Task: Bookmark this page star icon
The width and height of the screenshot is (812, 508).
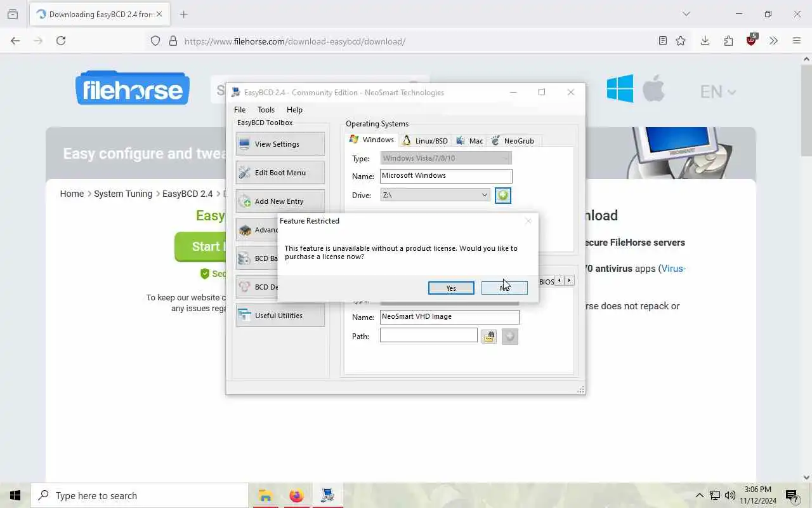Action: (681, 41)
